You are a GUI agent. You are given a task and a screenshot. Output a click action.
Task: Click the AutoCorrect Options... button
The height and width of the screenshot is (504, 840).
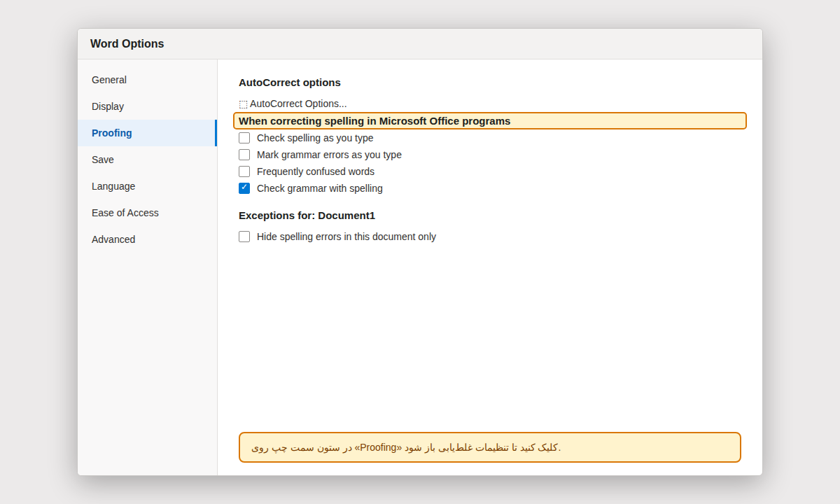point(293,104)
